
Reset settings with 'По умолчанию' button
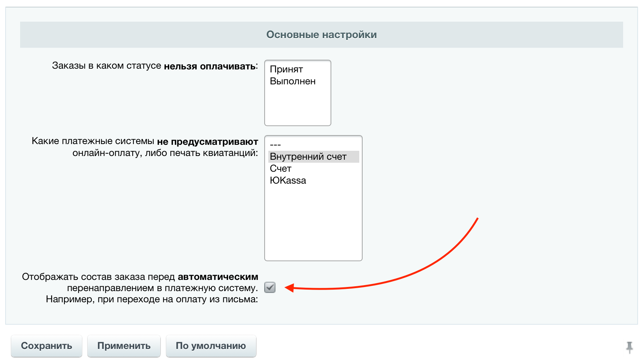point(211,346)
